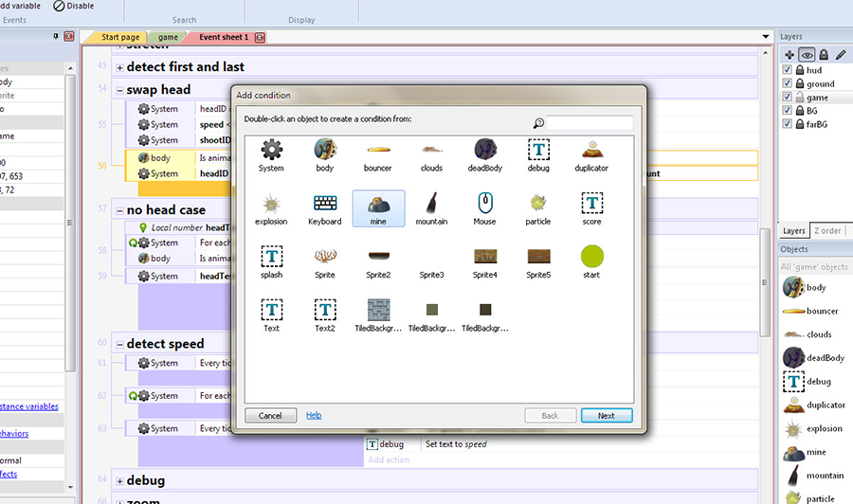Select the System gear object icon
This screenshot has width=853, height=504.
tap(272, 151)
